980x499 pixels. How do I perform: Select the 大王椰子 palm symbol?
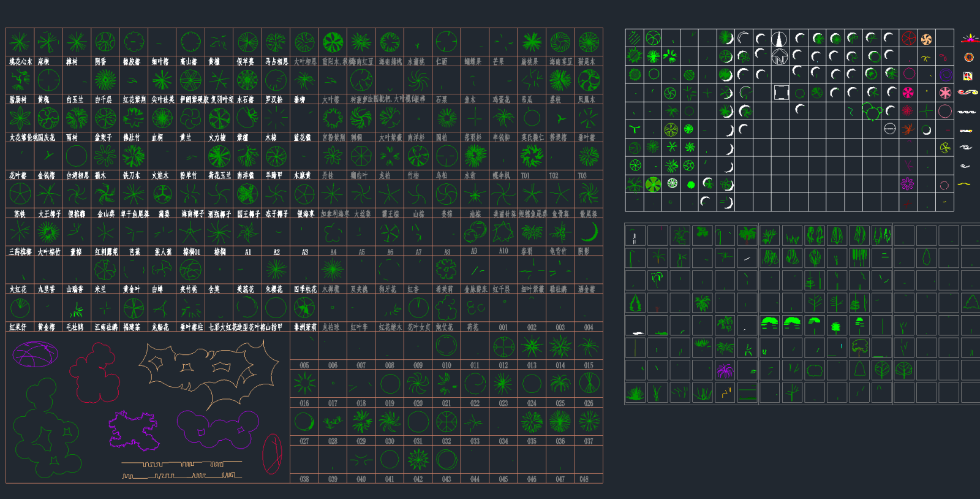tap(48, 194)
